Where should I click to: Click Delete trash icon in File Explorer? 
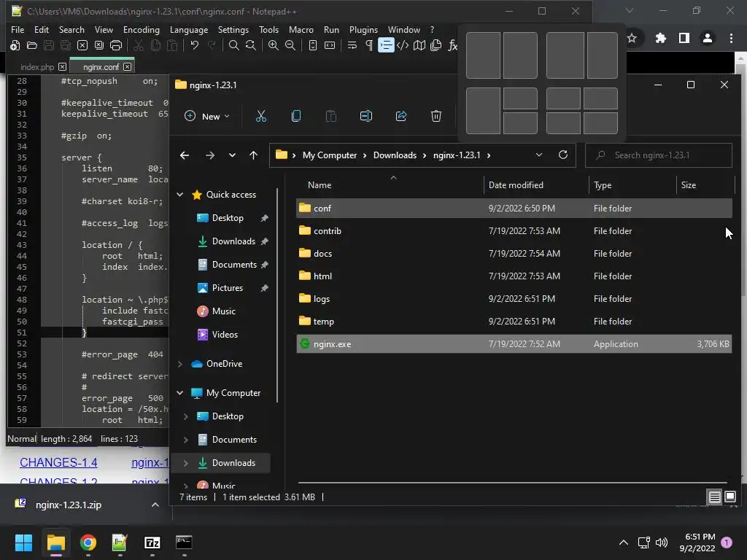click(436, 116)
